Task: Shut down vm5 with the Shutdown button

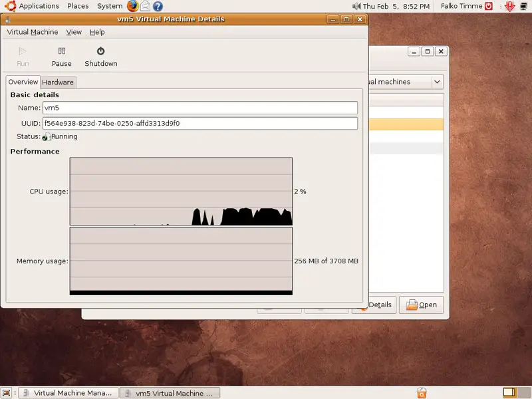Action: (101, 57)
